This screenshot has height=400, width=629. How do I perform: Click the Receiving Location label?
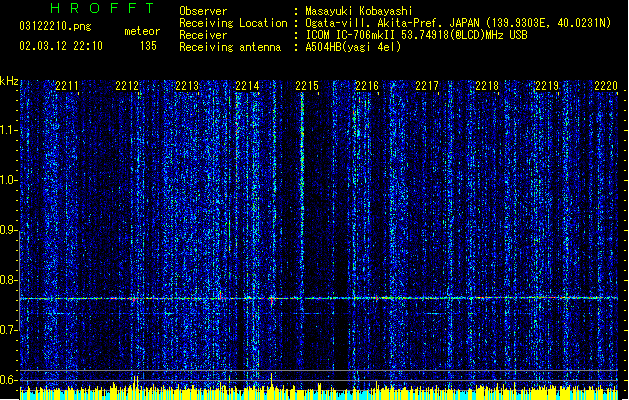click(233, 23)
